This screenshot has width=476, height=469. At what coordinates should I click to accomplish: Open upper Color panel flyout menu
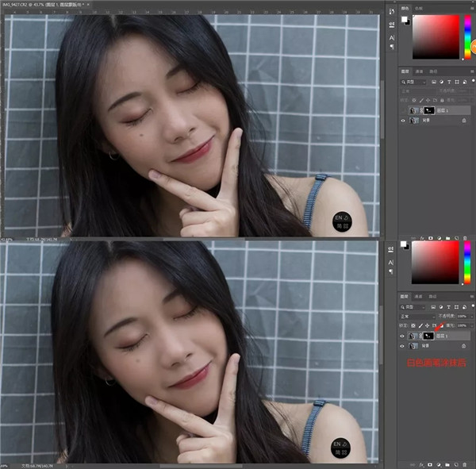click(472, 9)
